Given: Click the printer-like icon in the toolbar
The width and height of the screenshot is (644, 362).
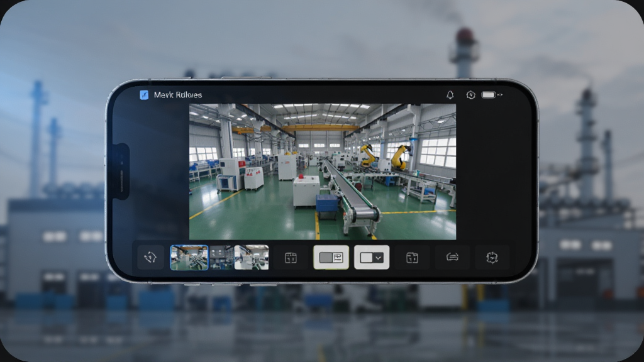Looking at the screenshot, I should click(x=452, y=257).
